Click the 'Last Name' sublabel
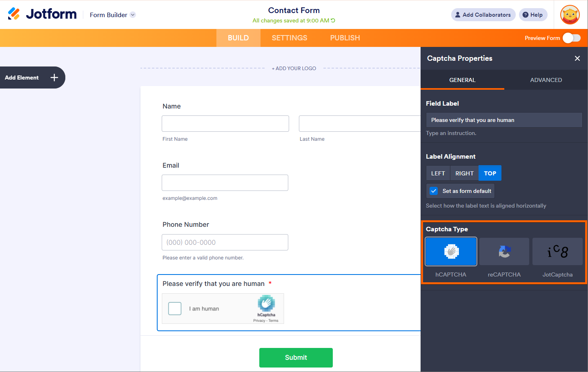588x372 pixels. click(312, 139)
